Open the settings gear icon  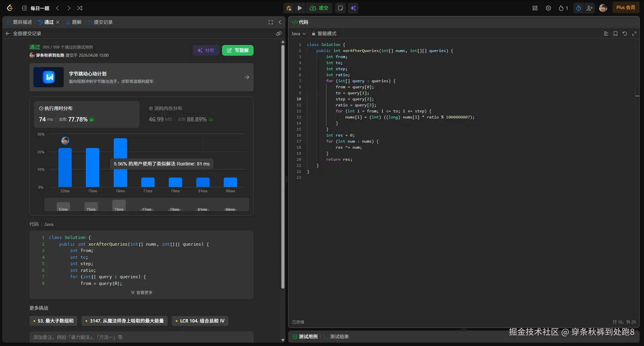tap(548, 8)
